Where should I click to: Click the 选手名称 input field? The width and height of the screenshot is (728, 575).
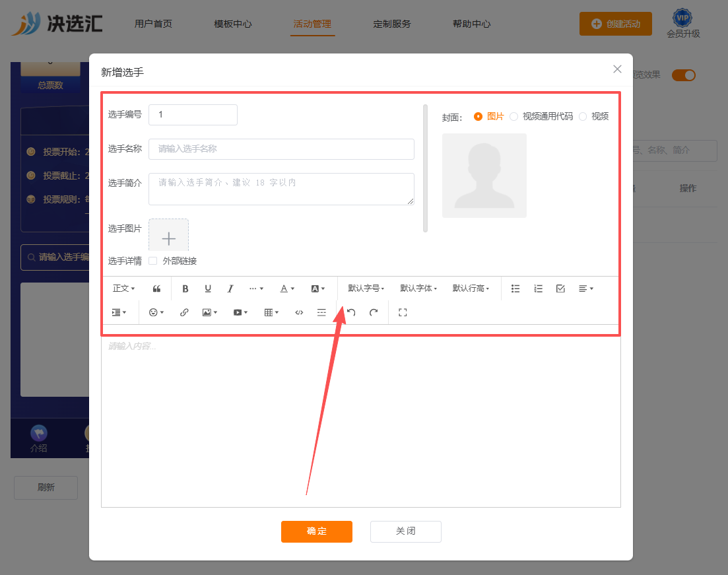(281, 149)
